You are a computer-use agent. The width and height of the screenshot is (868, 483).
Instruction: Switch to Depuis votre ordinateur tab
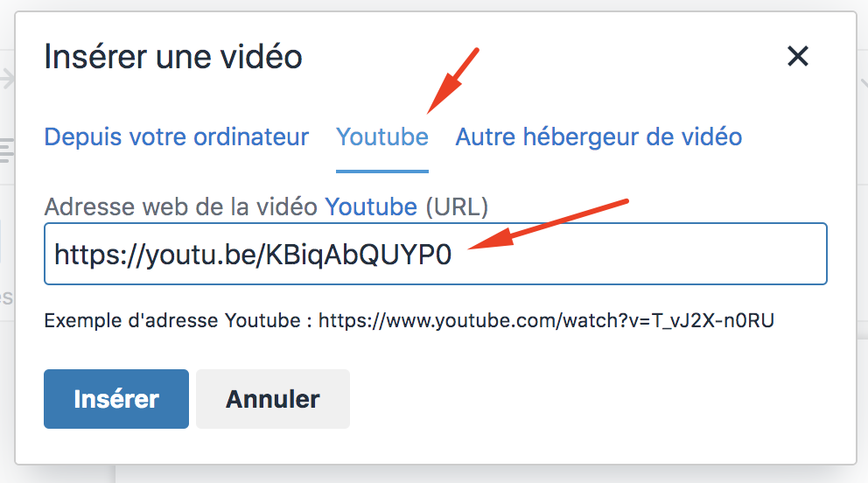pos(177,136)
